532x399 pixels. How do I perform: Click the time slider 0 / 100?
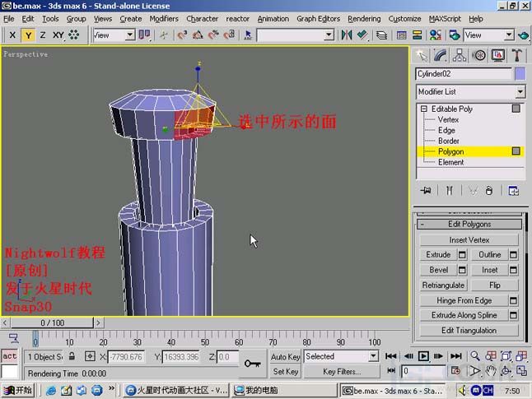click(52, 322)
